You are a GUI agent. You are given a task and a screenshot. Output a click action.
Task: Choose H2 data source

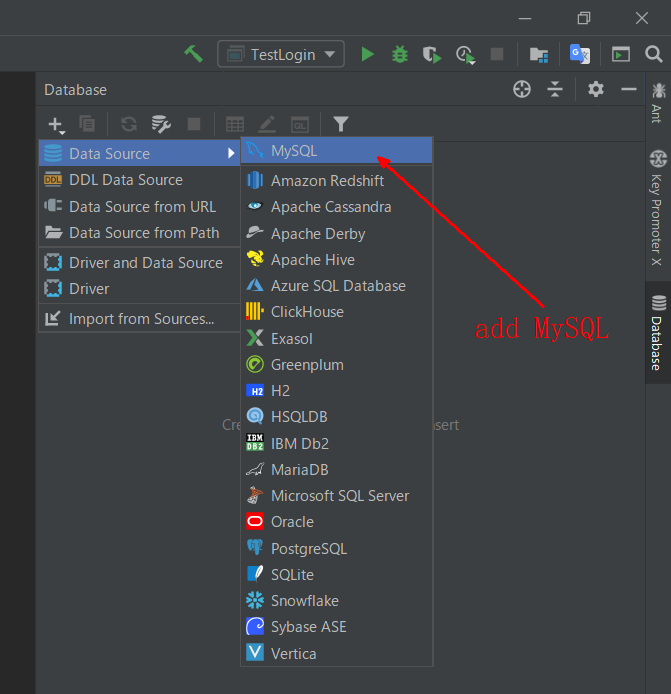point(336,390)
